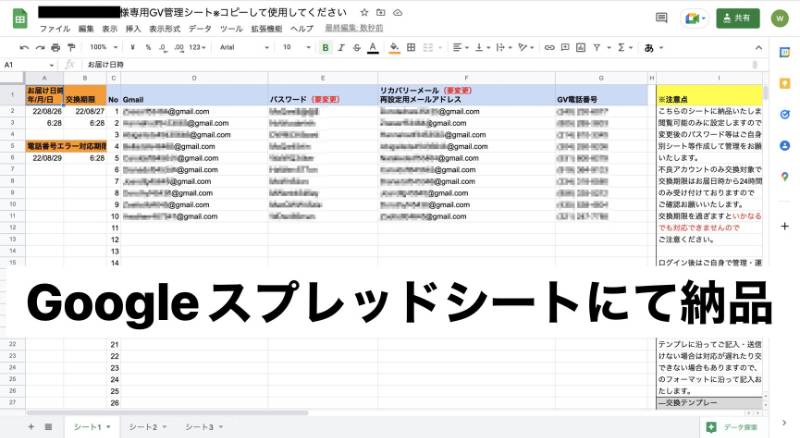800x438 pixels.
Task: Open the ヘルプ menu
Action: (302, 29)
